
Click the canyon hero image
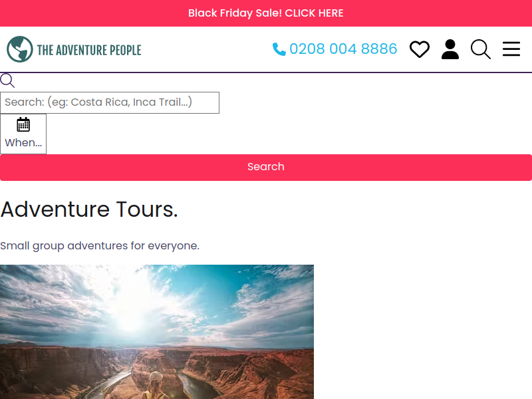[157, 332]
